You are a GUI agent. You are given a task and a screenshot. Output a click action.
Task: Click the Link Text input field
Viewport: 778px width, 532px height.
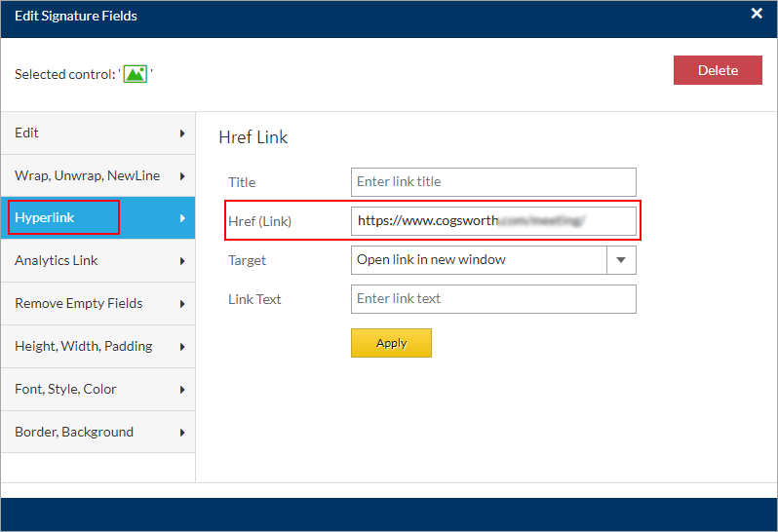[x=493, y=299]
